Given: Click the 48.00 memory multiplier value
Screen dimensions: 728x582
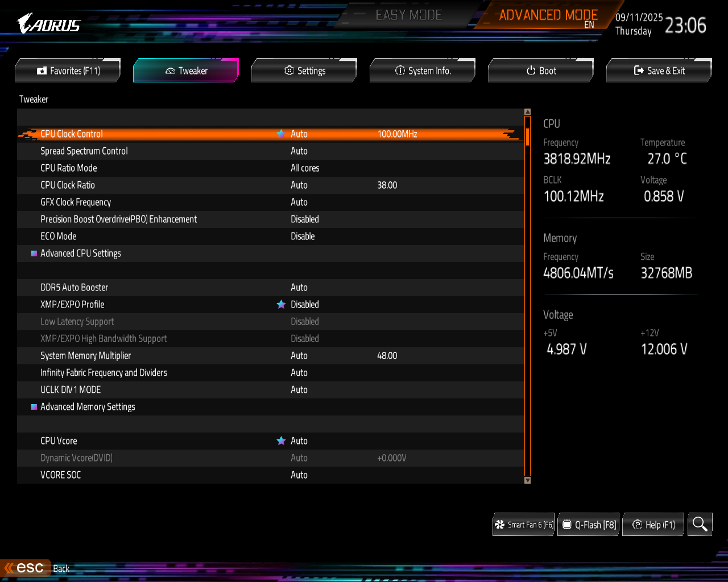Looking at the screenshot, I should [x=387, y=356].
